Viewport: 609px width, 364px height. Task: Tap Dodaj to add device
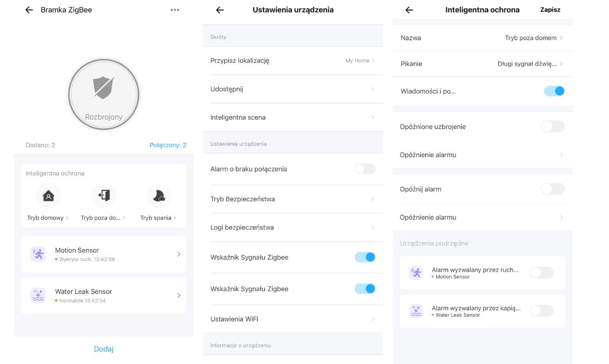click(x=104, y=349)
